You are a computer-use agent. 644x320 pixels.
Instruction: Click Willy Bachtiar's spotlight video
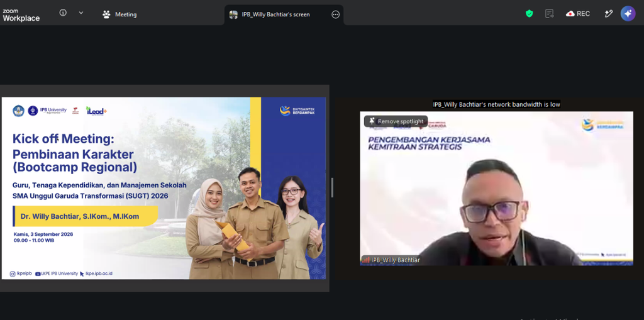pos(497,188)
